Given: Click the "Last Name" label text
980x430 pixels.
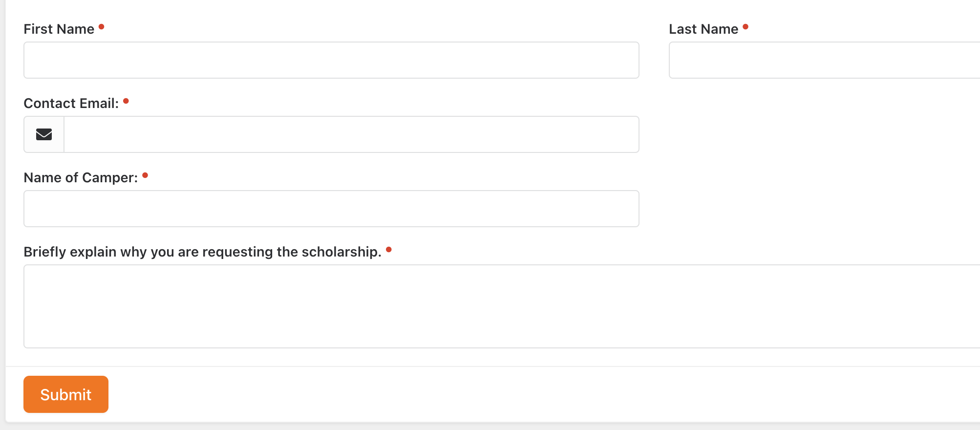Looking at the screenshot, I should (x=703, y=29).
